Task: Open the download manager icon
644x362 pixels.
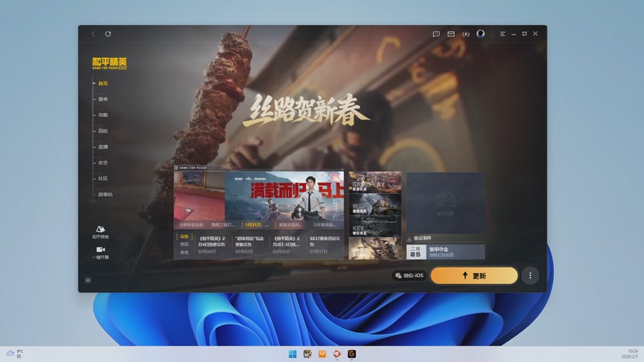Action: click(x=465, y=34)
